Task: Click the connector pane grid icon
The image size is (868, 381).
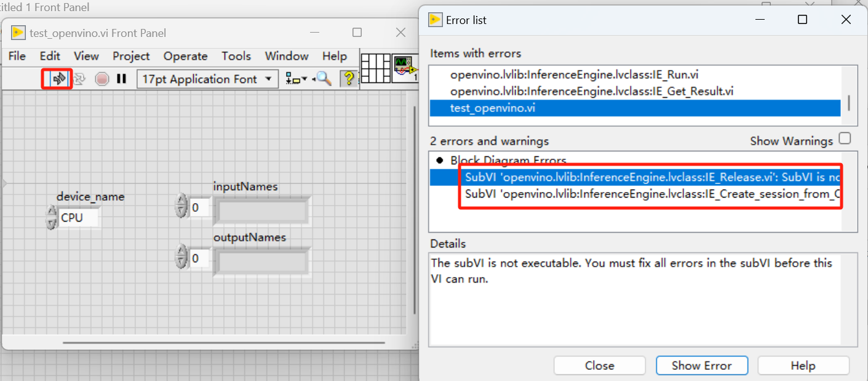Action: pos(376,68)
